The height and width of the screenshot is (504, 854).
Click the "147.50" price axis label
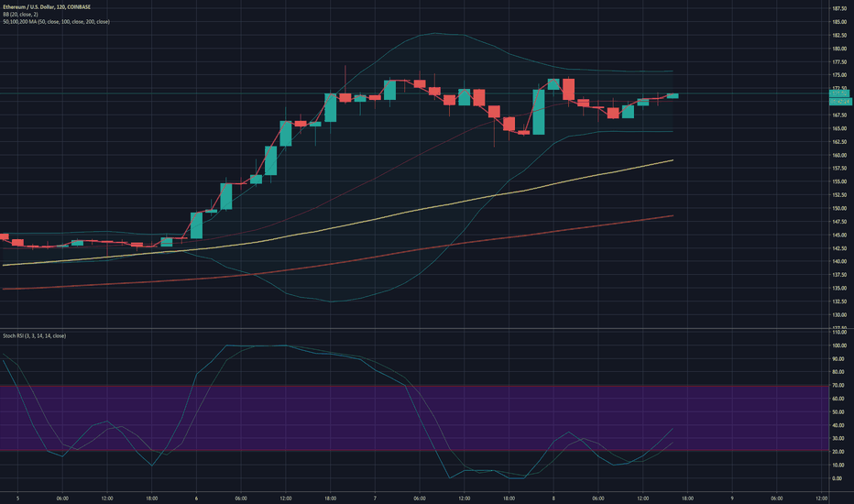click(x=839, y=222)
